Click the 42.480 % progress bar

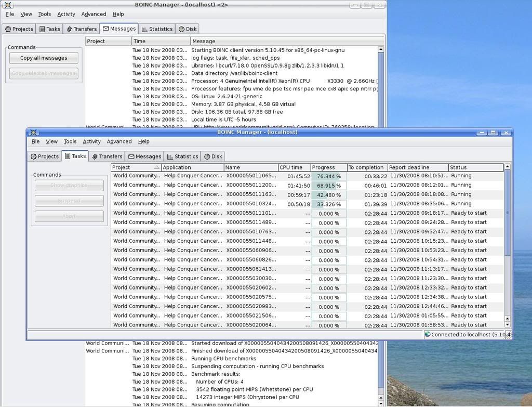pyautogui.click(x=329, y=195)
